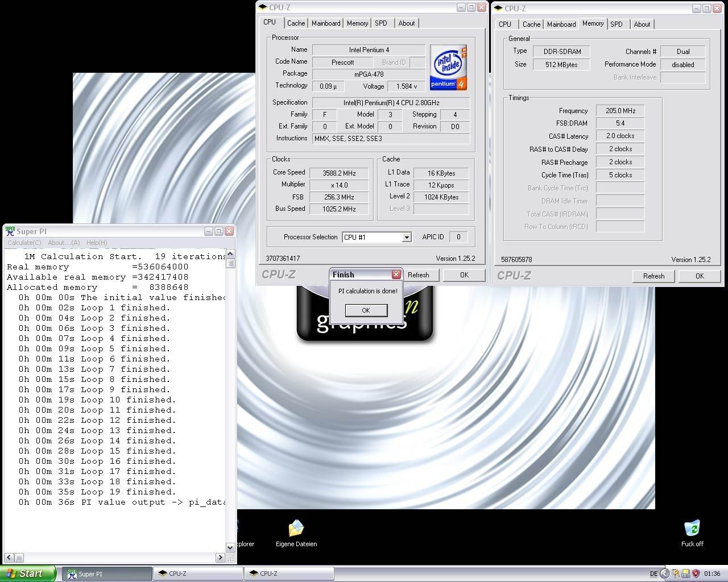The height and width of the screenshot is (582, 728).
Task: Click the Level 2 cache value 1024 KBytes
Action: click(x=441, y=197)
